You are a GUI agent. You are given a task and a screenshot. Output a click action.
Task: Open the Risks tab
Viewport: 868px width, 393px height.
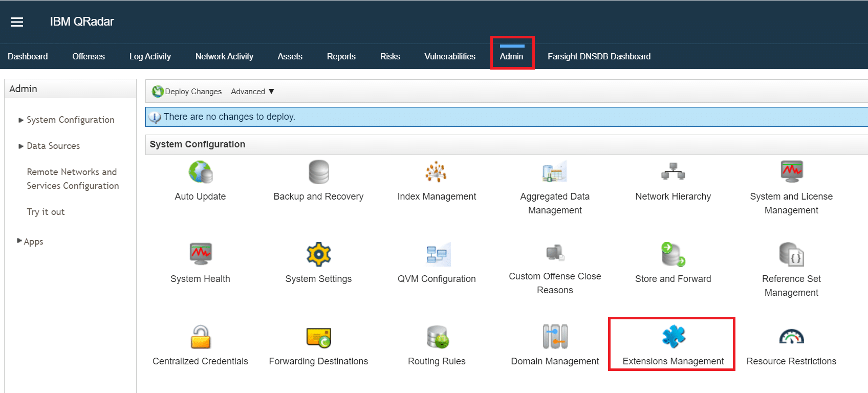click(x=390, y=56)
